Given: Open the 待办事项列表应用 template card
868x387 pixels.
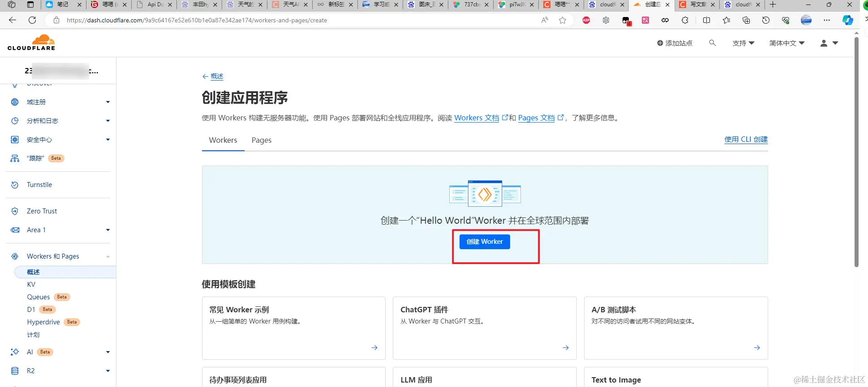Looking at the screenshot, I should click(294, 377).
